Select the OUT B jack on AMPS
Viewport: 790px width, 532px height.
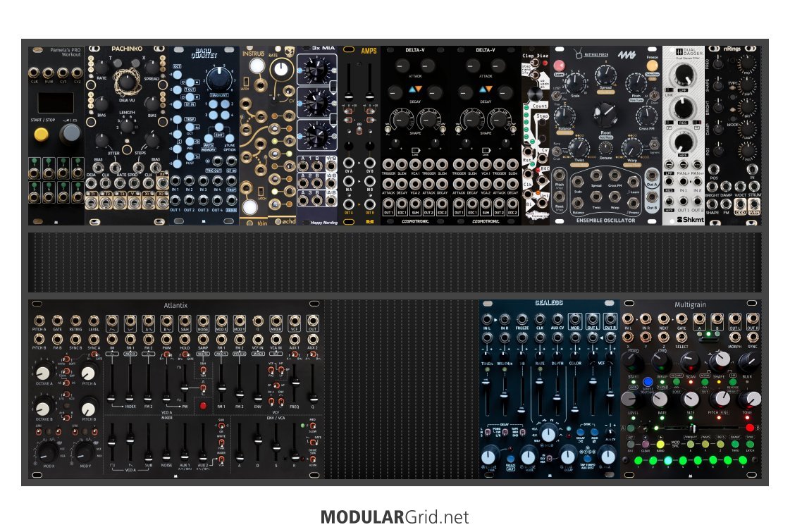point(370,204)
